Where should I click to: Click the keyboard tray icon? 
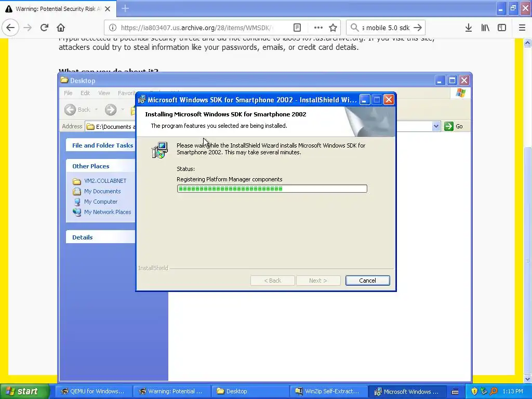coord(455,392)
